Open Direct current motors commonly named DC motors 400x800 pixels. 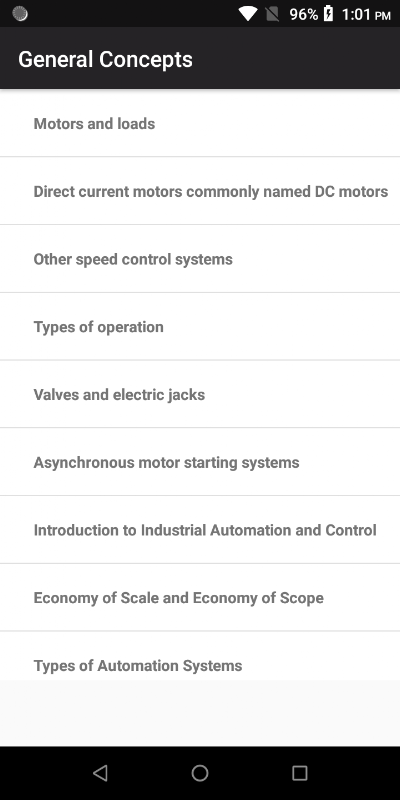[200, 191]
